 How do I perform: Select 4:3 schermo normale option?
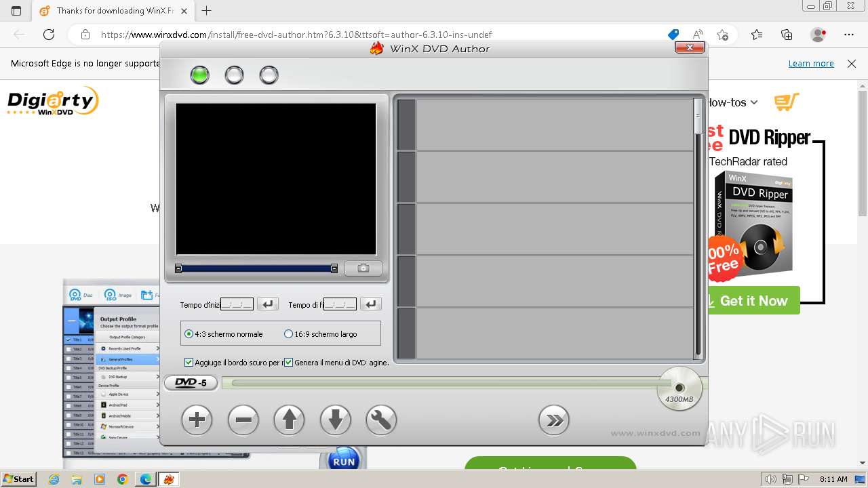pyautogui.click(x=225, y=334)
